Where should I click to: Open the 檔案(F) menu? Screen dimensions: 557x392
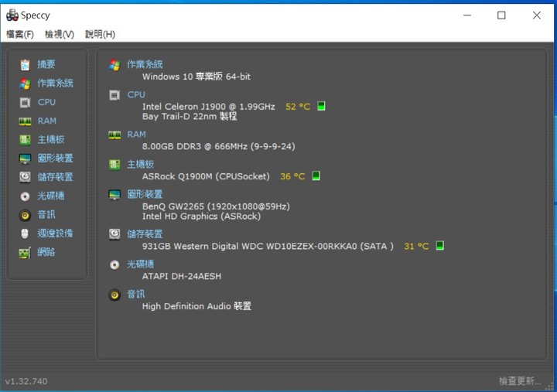coord(20,35)
